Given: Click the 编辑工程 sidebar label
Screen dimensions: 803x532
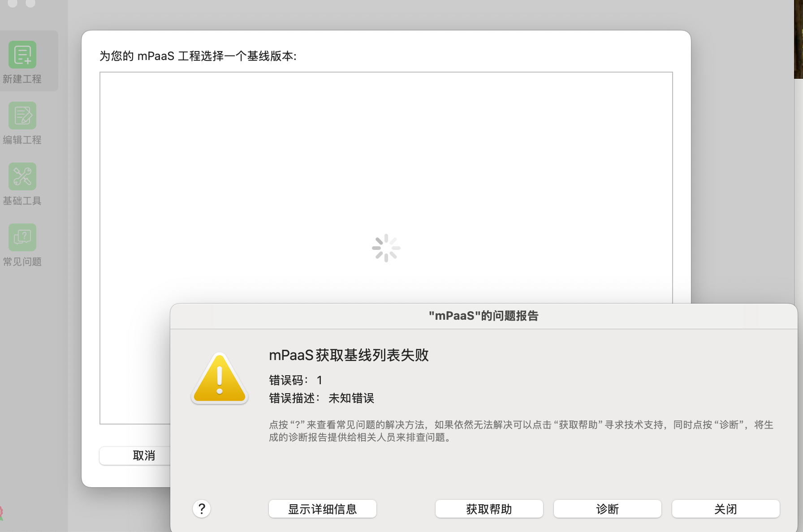Looking at the screenshot, I should tap(22, 140).
